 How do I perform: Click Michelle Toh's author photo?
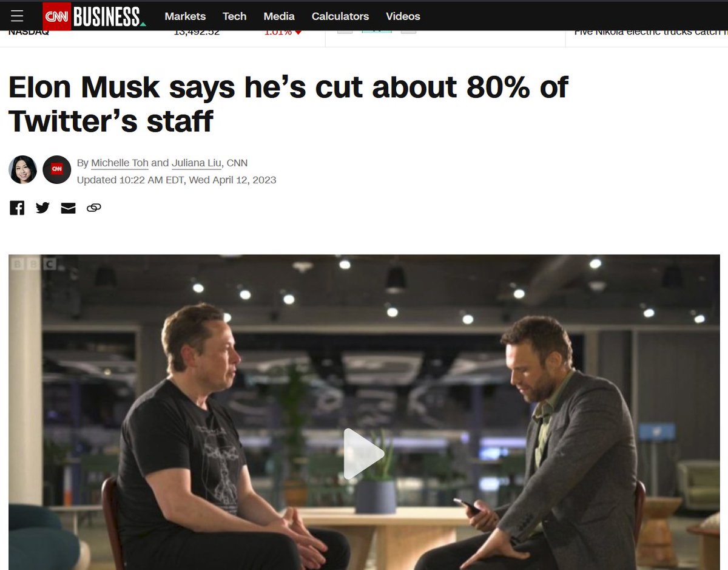point(23,170)
